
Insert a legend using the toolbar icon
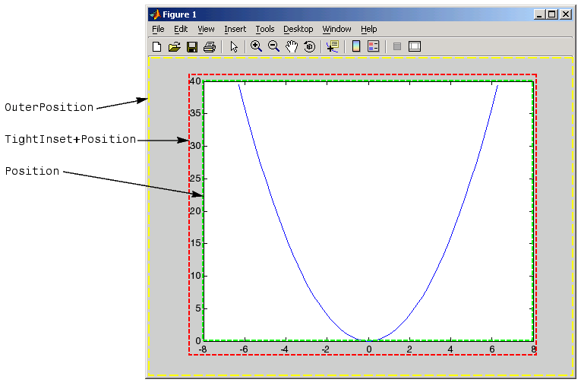(373, 46)
